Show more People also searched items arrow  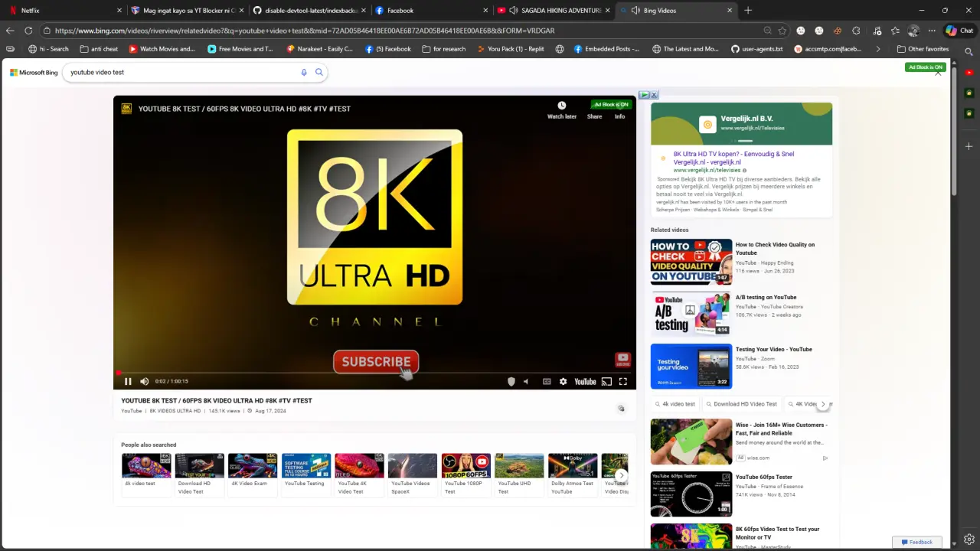pyautogui.click(x=621, y=475)
